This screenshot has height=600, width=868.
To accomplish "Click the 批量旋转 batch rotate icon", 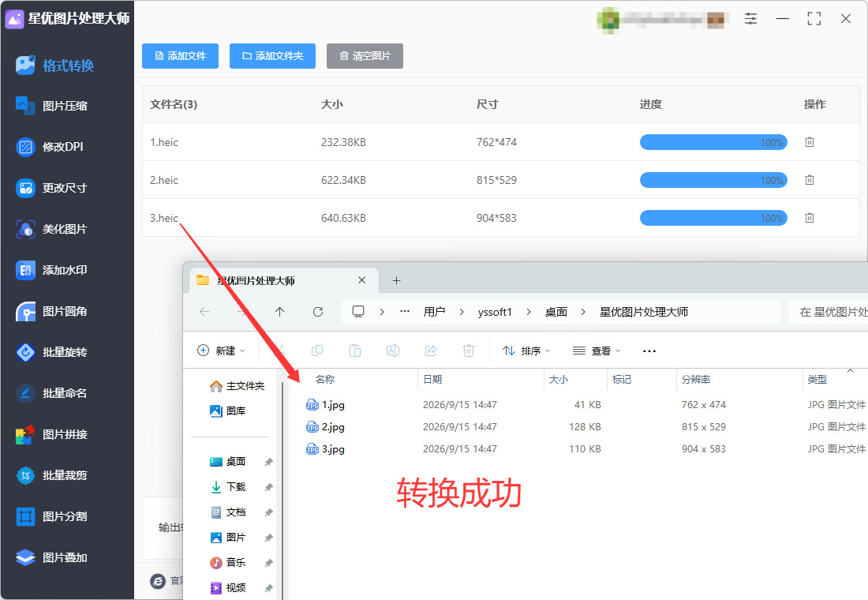I will 25,352.
